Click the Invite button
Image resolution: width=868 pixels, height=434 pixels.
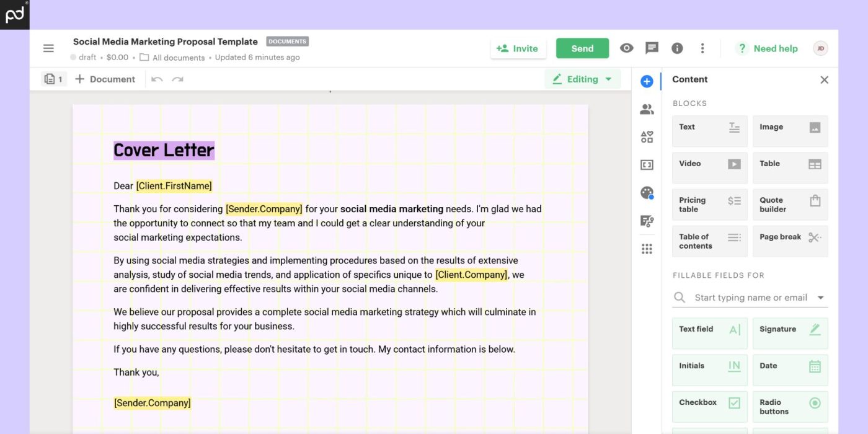coord(518,48)
